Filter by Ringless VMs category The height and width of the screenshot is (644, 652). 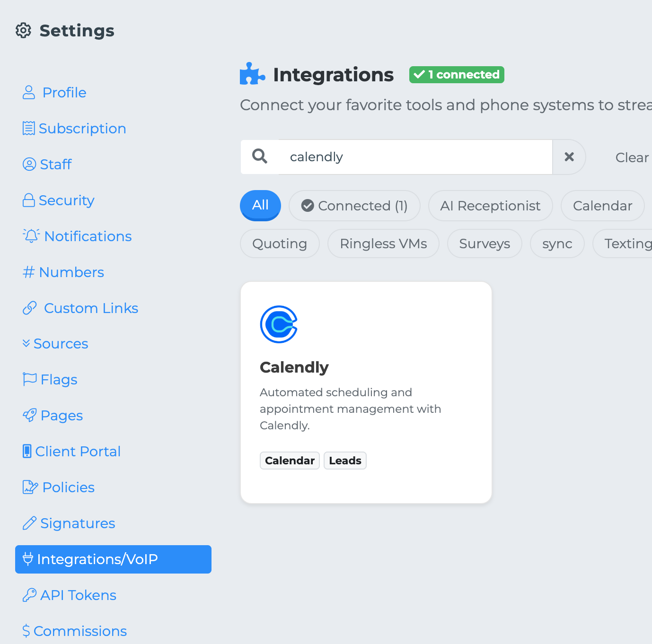coord(383,244)
